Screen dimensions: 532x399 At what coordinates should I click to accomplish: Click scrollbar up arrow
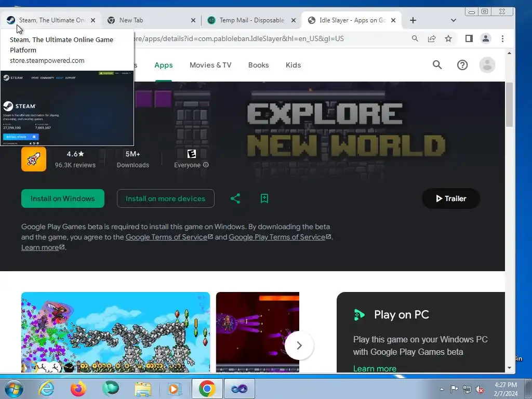pyautogui.click(x=509, y=53)
